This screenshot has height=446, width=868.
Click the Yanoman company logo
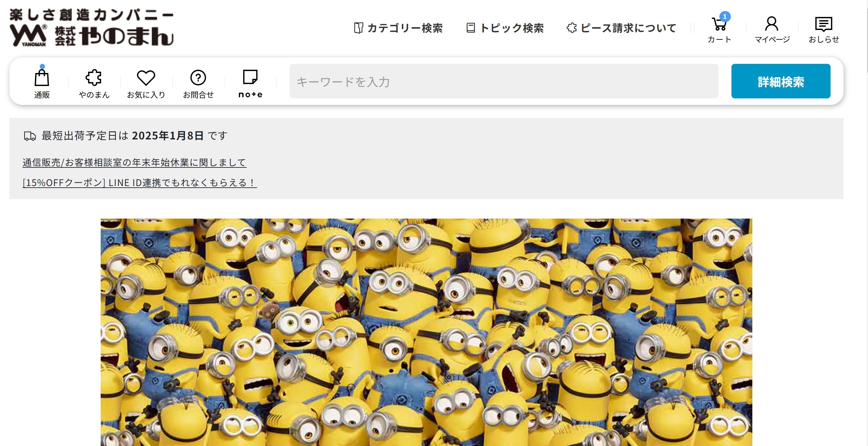point(91,28)
